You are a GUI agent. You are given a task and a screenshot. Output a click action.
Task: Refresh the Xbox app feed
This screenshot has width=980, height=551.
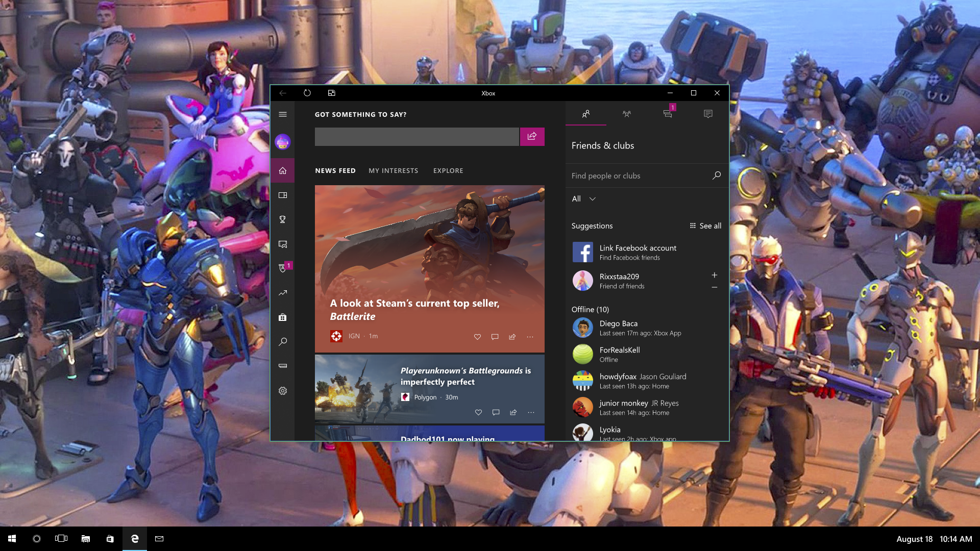coord(307,93)
